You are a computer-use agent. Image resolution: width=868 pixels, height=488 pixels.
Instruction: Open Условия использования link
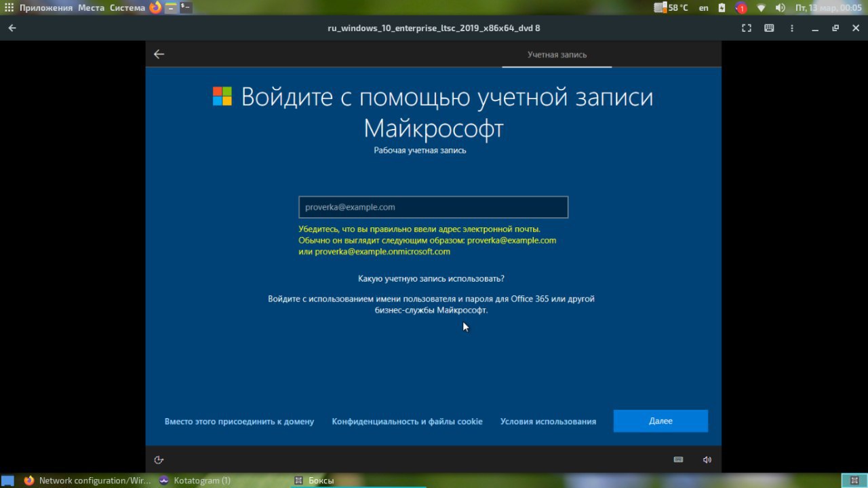coord(548,421)
